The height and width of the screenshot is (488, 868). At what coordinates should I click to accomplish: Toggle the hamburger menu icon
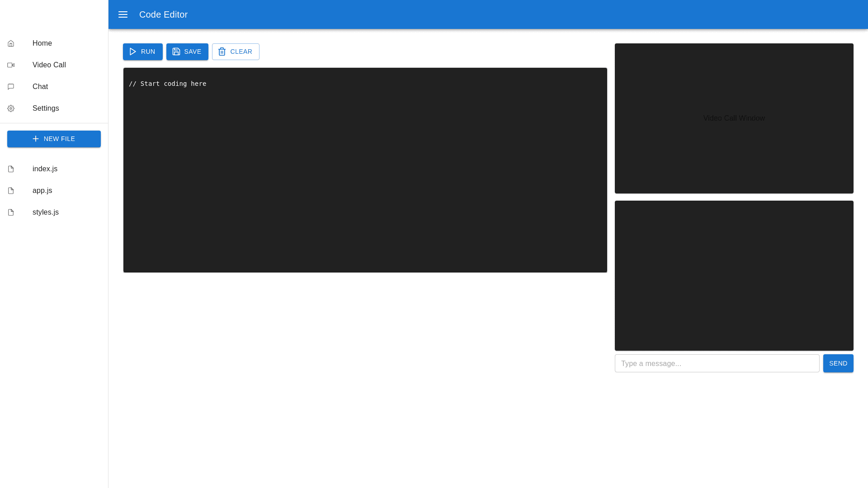coord(123,14)
